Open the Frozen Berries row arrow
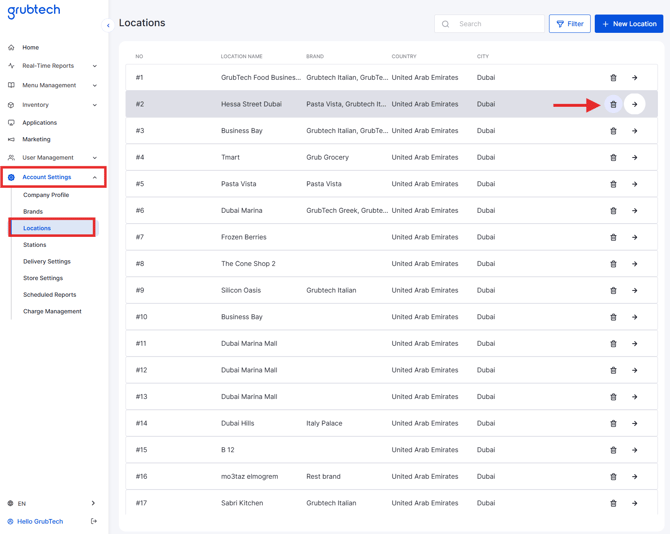 [635, 237]
